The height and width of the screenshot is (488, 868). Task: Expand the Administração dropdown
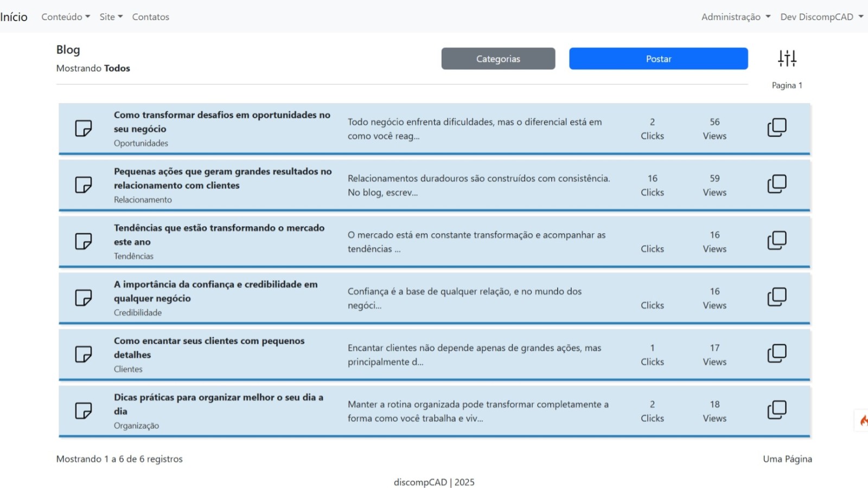tap(735, 17)
